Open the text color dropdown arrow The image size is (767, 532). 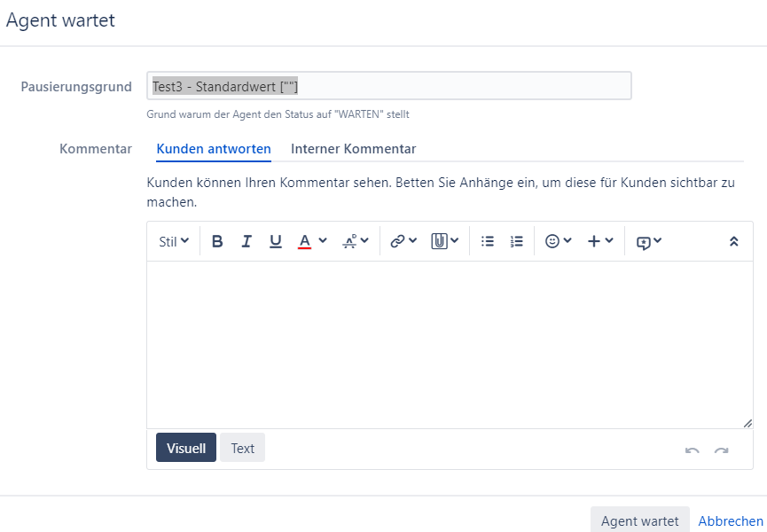click(x=323, y=240)
